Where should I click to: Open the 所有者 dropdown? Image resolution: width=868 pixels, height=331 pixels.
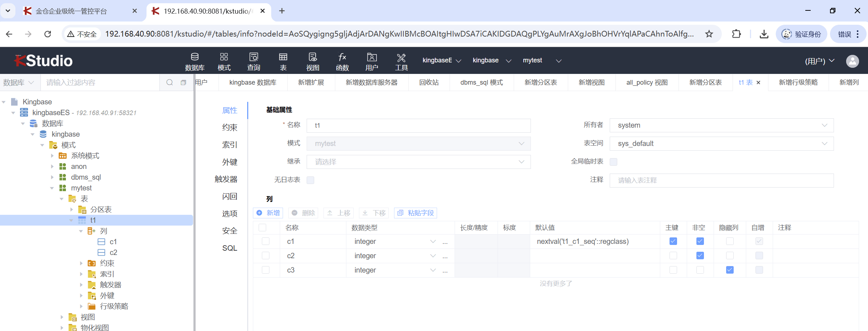pos(721,126)
